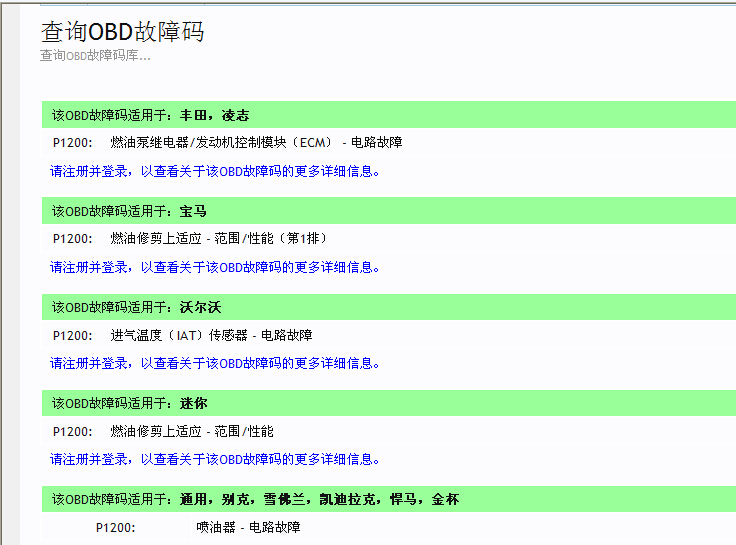
Task: Click the P1200 code in the 沃尔沃 row
Action: [73, 336]
